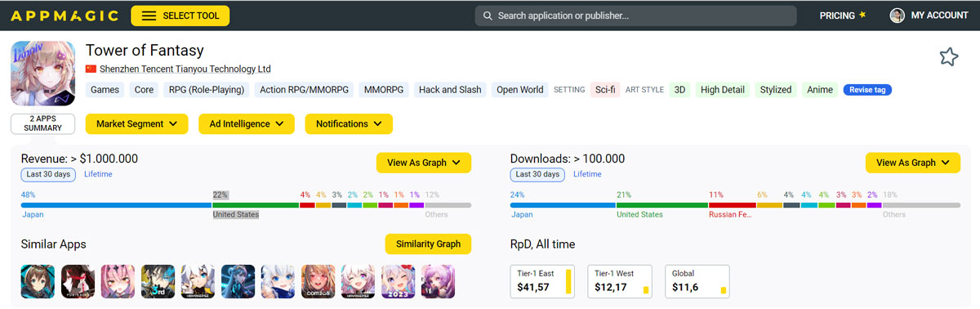The height and width of the screenshot is (309, 980).
Task: Open the pink-haired girl similar app icon
Action: 118,281
